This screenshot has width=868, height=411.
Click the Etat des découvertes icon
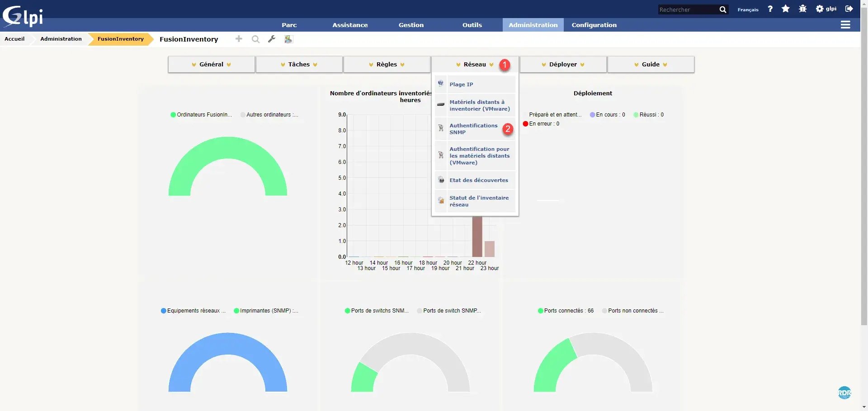tap(441, 180)
